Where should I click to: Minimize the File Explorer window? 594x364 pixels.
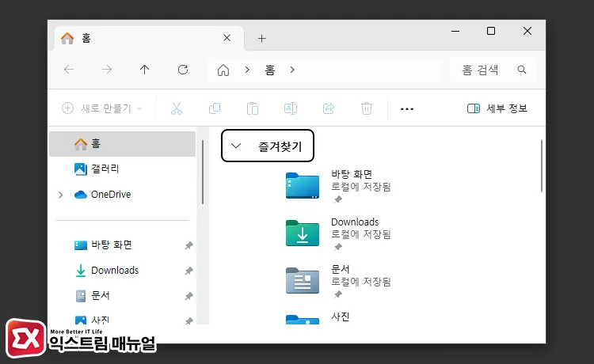[455, 31]
